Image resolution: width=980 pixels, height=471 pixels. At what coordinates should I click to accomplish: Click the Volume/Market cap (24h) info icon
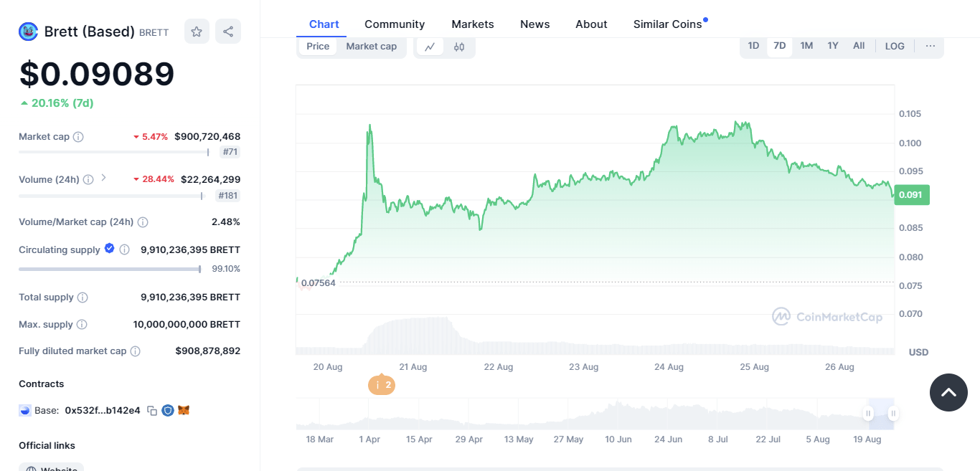[x=143, y=222]
